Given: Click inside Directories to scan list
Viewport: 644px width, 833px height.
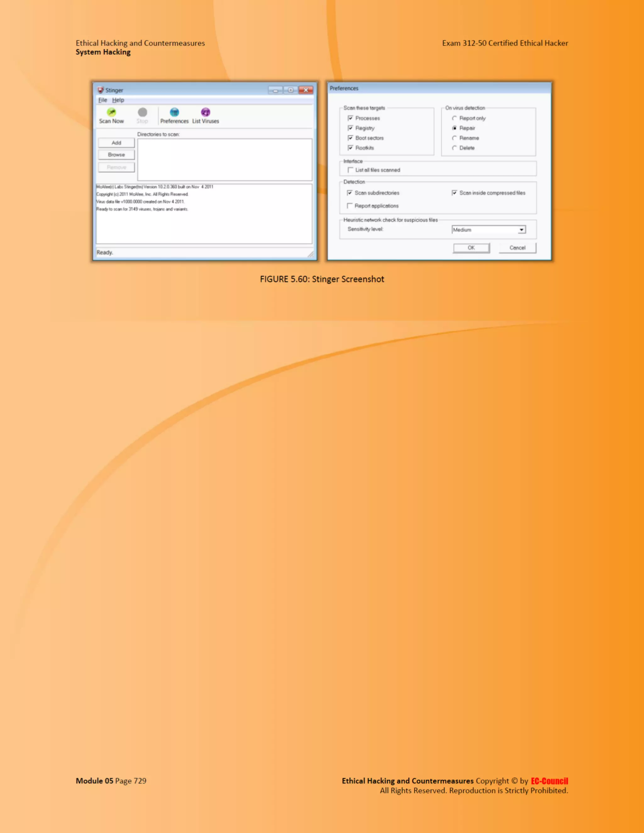Looking at the screenshot, I should click(x=224, y=159).
